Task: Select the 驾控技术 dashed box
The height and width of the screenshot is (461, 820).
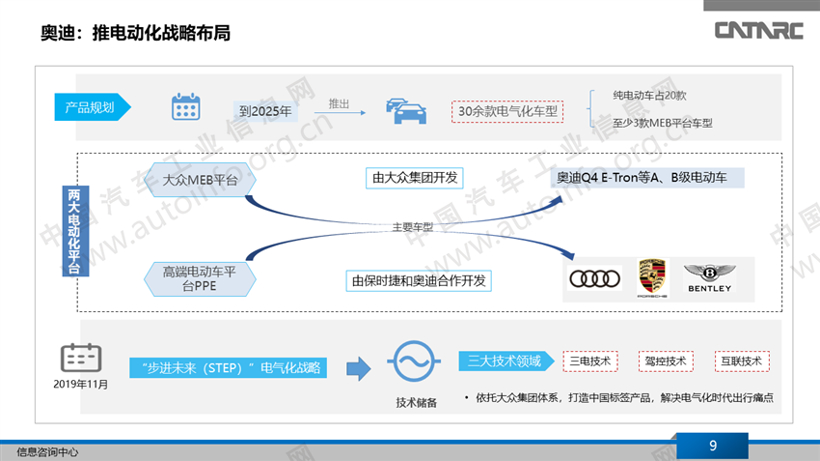Action: click(666, 361)
